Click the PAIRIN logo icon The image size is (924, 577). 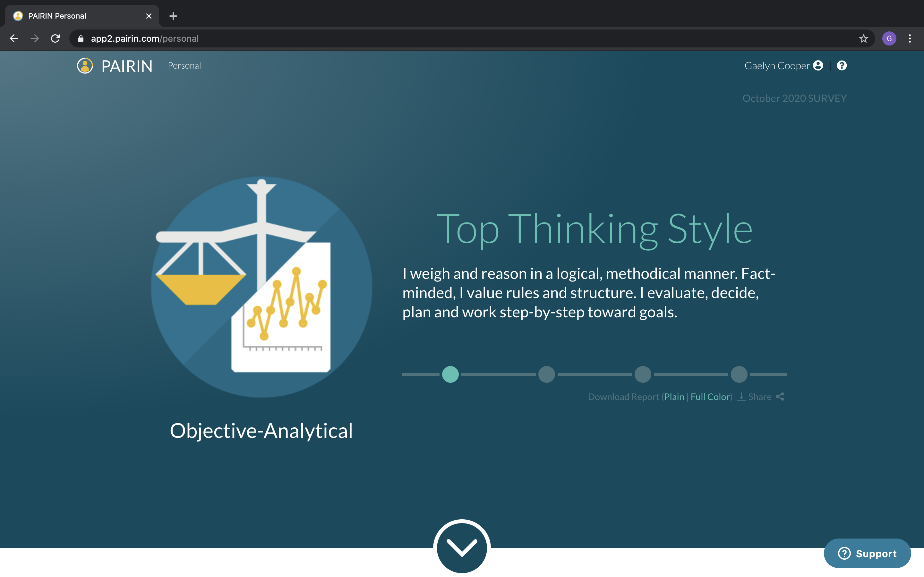pos(85,66)
